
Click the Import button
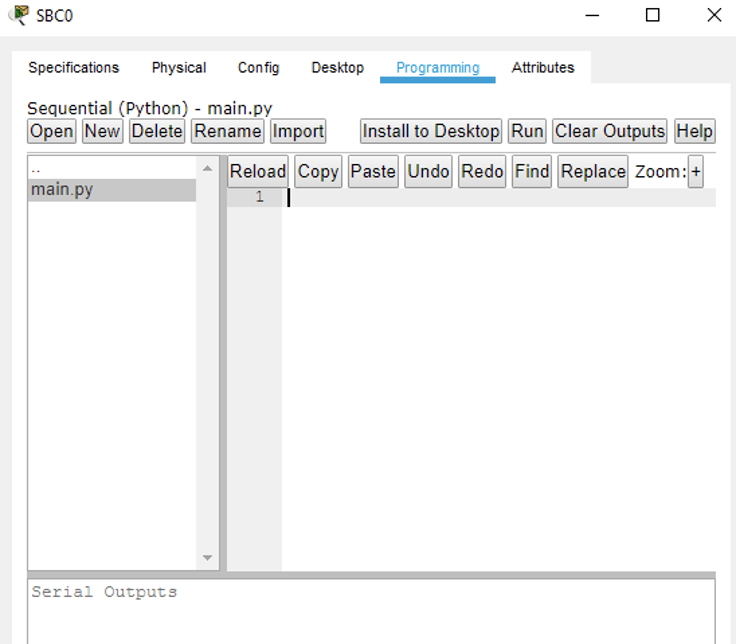[298, 131]
